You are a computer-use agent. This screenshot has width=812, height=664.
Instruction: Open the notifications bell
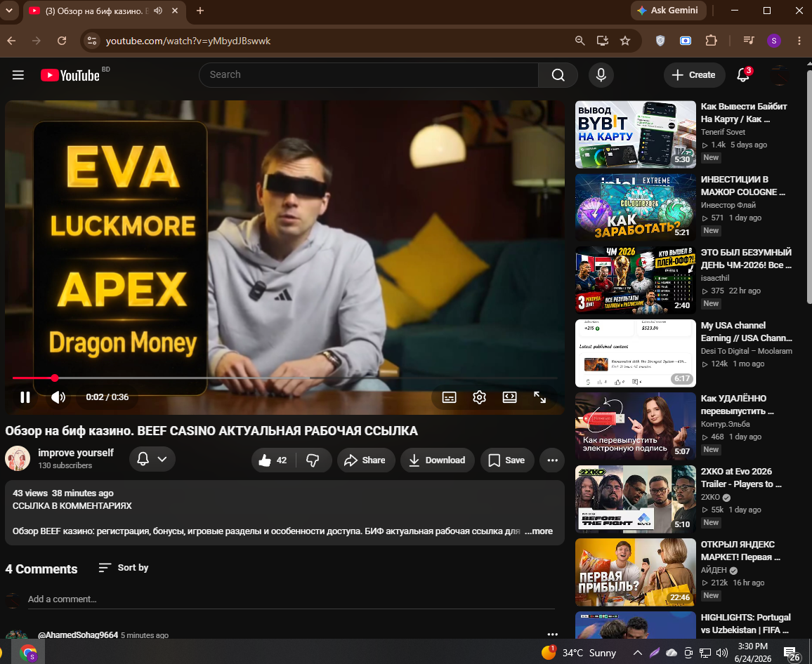click(743, 75)
